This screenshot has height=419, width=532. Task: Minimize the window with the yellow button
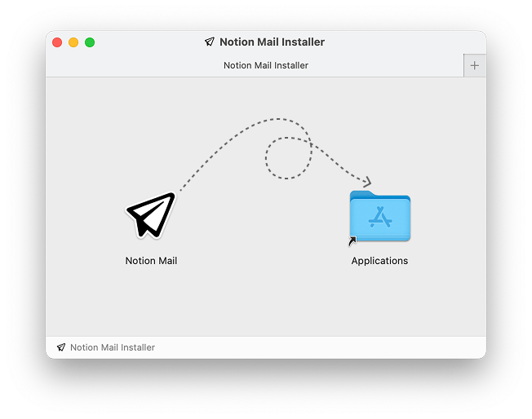tap(73, 42)
